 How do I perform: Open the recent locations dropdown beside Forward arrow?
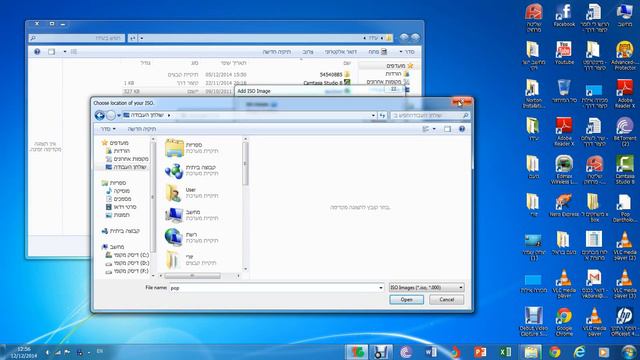(x=119, y=116)
